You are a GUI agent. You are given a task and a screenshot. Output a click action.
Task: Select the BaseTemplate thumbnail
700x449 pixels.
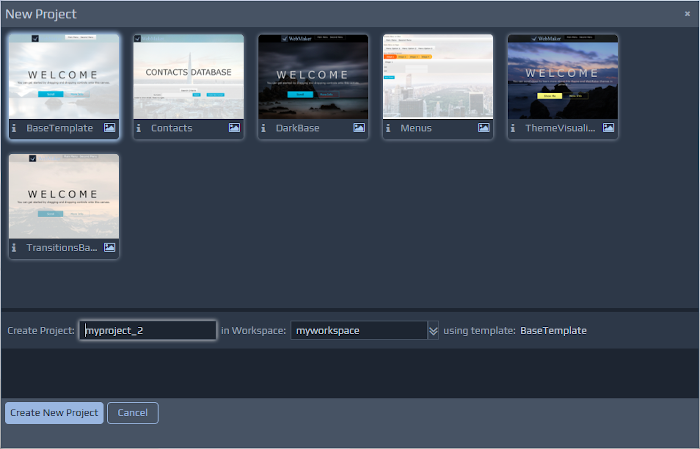64,76
